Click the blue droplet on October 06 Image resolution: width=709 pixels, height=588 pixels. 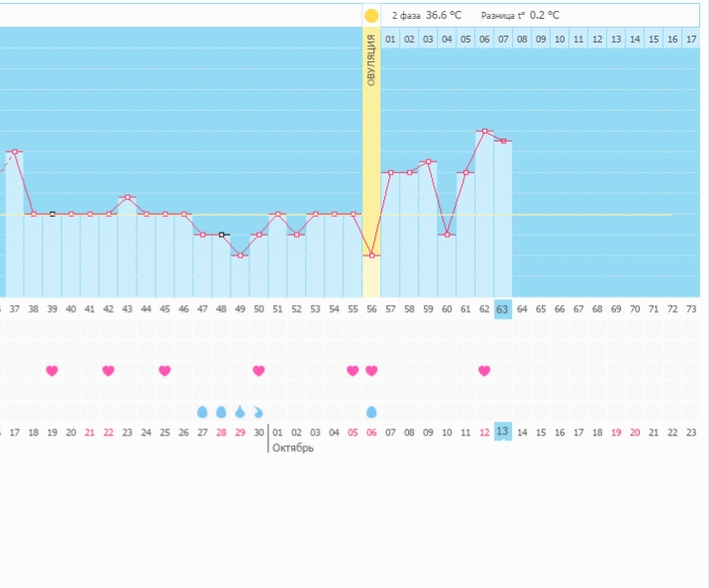coord(371,411)
